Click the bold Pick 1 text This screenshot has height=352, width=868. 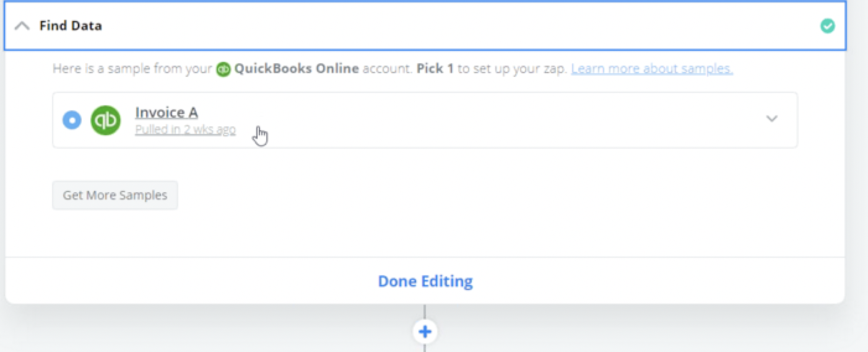[435, 69]
